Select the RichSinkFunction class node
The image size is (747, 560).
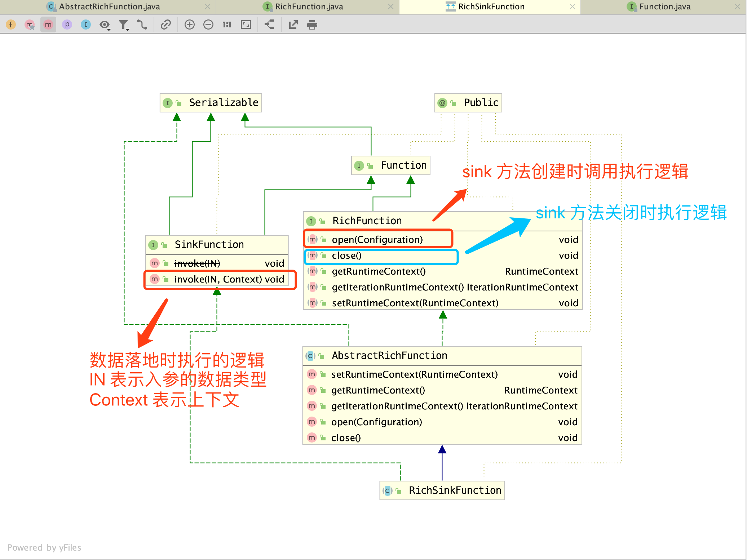(442, 490)
